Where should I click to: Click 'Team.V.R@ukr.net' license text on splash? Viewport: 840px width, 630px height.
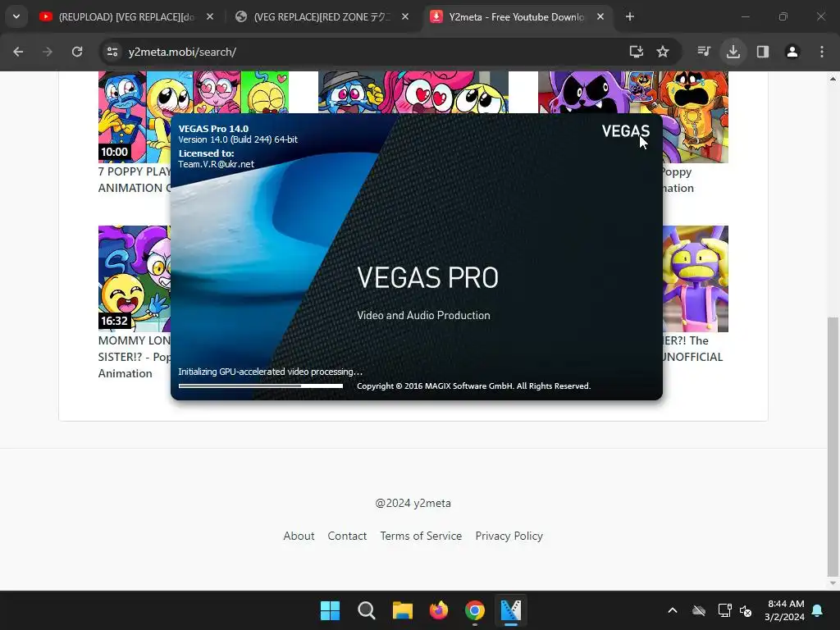coord(216,164)
